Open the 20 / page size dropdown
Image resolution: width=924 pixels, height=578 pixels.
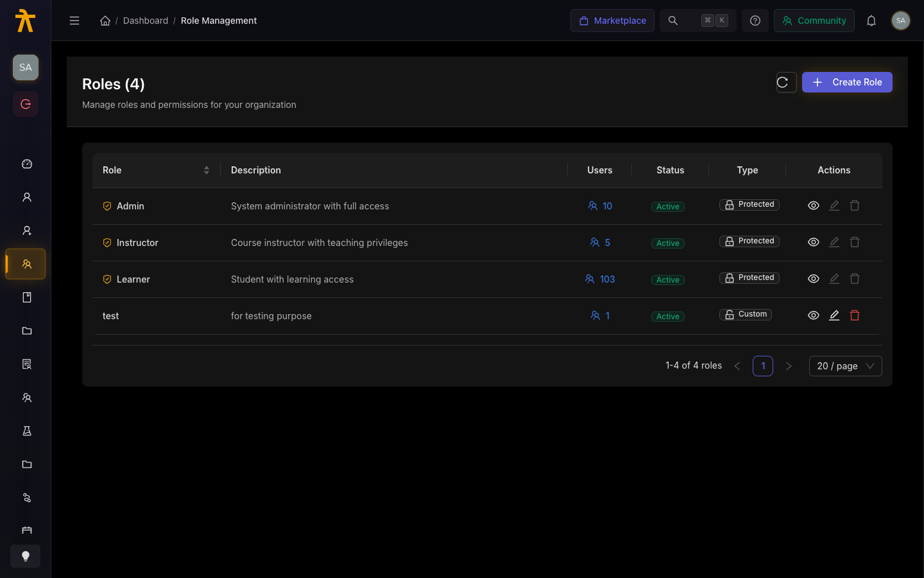[x=845, y=366]
